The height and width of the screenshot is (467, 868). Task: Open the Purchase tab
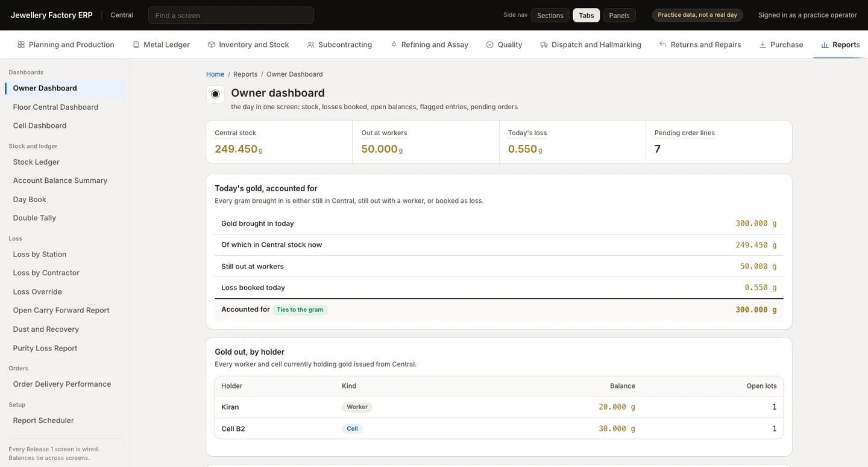coord(781,45)
